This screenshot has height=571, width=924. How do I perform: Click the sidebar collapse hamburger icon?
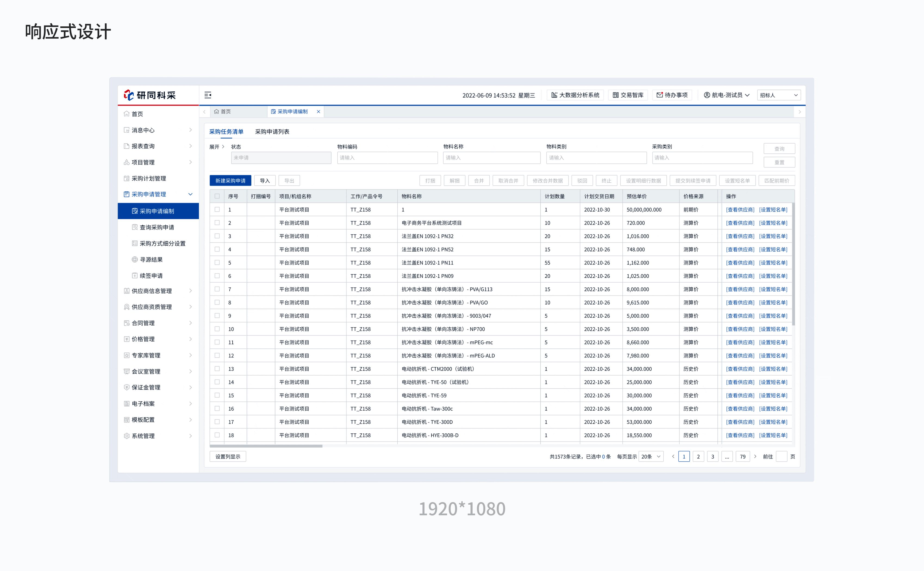(208, 95)
